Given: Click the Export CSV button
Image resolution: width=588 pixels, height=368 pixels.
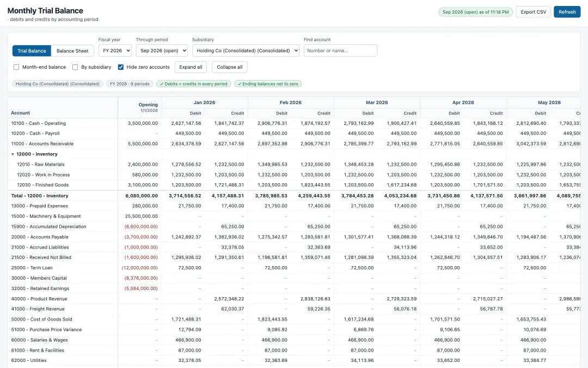Looking at the screenshot, I should [x=533, y=12].
